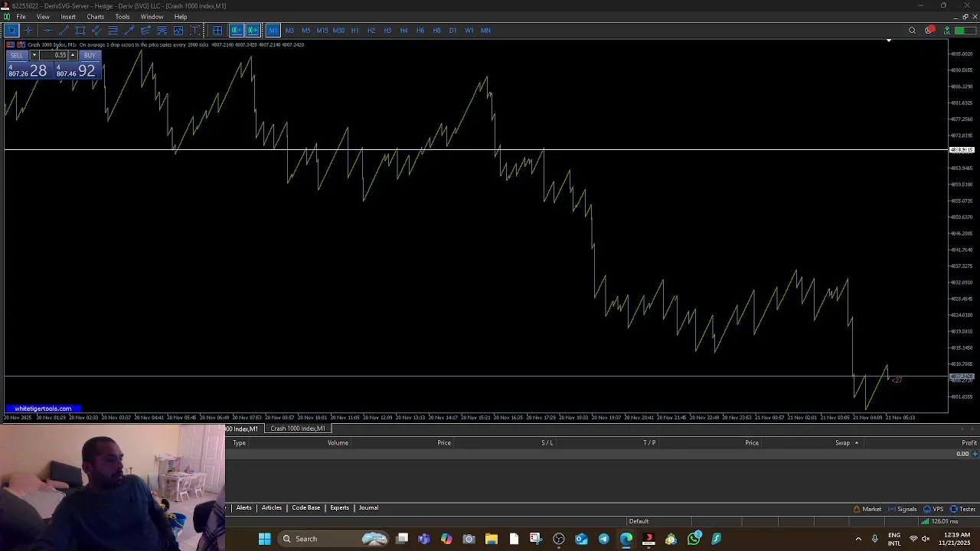Open the Articles tab
Screen dimensions: 980x551
tap(272, 508)
